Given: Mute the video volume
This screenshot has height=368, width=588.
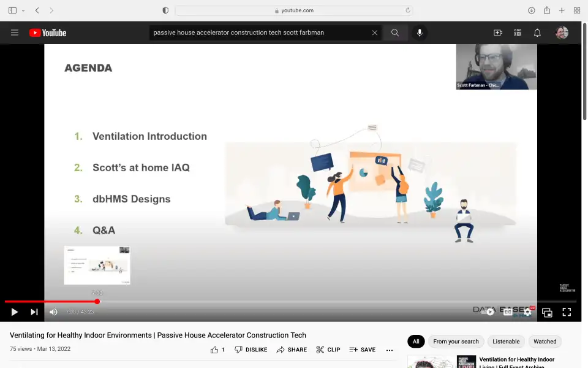Looking at the screenshot, I should 54,312.
